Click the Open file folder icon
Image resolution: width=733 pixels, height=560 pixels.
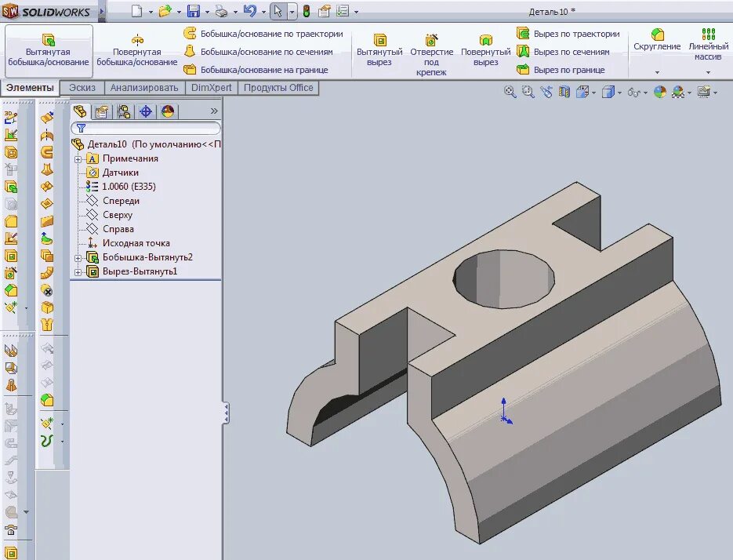click(165, 11)
